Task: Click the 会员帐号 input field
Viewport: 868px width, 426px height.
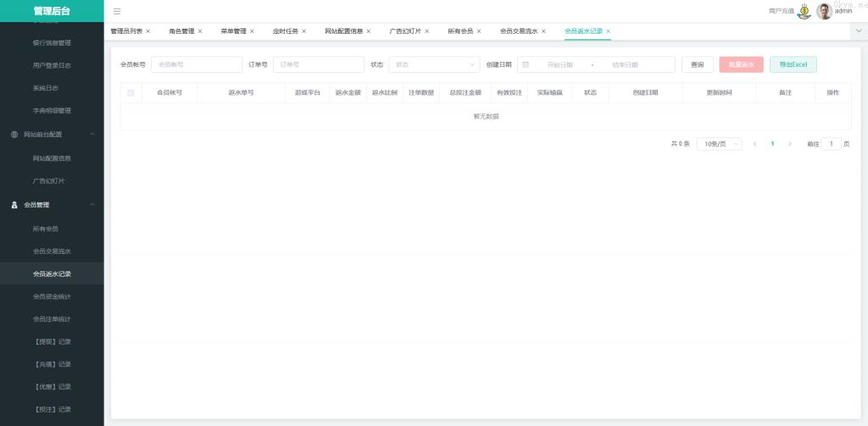Action: 196,64
